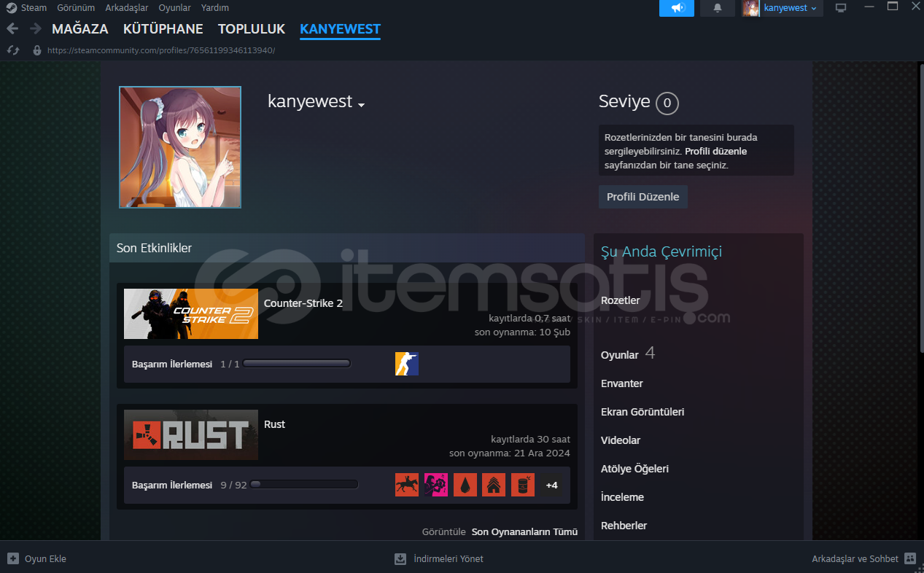The height and width of the screenshot is (573, 924).
Task: Open the Videolar sidebar link
Action: [621, 440]
